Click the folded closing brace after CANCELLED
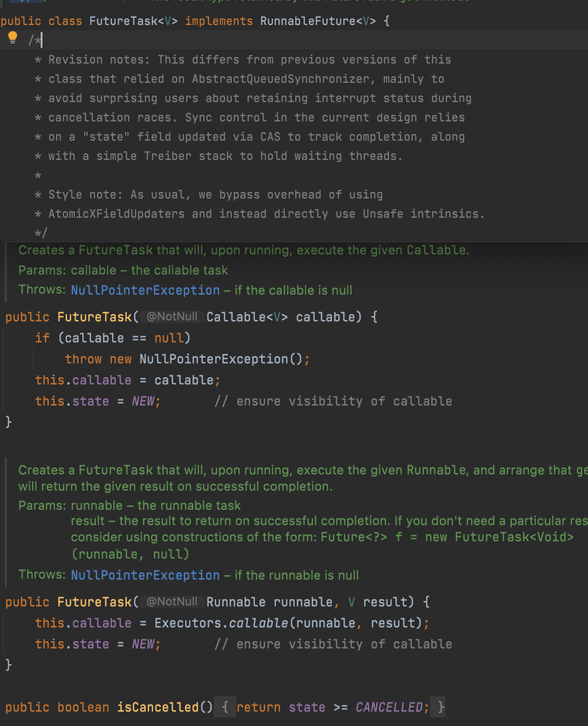This screenshot has height=726, width=588. tap(440, 707)
